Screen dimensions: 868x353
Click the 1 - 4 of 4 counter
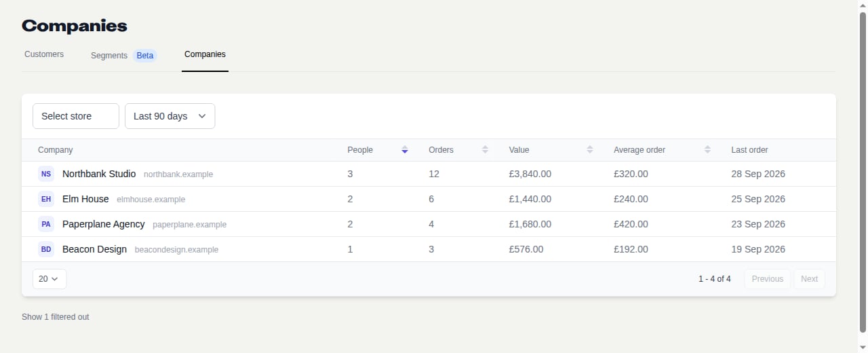pos(715,279)
